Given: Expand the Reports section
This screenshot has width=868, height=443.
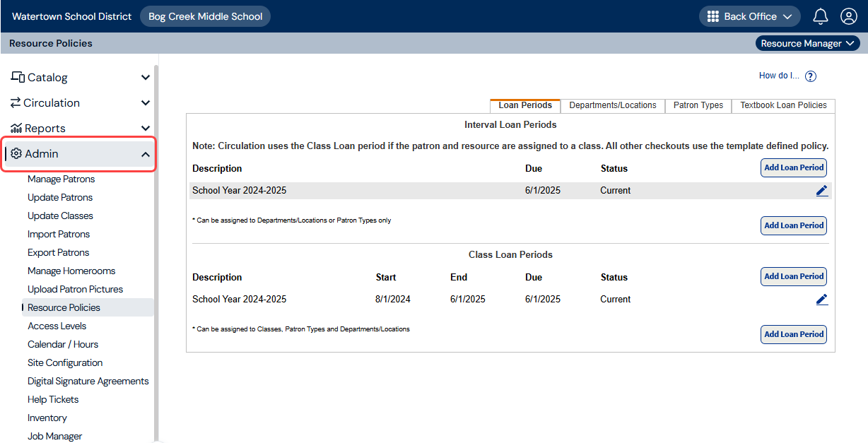Looking at the screenshot, I should 146,128.
